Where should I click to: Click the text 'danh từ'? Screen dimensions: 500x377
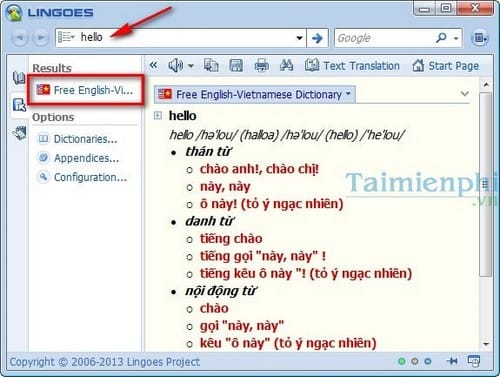pyautogui.click(x=209, y=221)
